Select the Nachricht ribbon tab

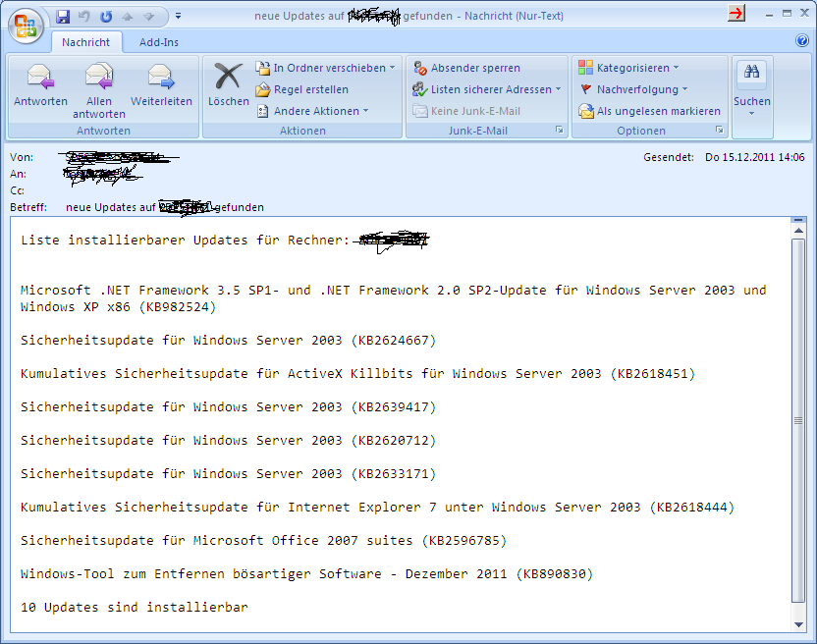coord(86,42)
